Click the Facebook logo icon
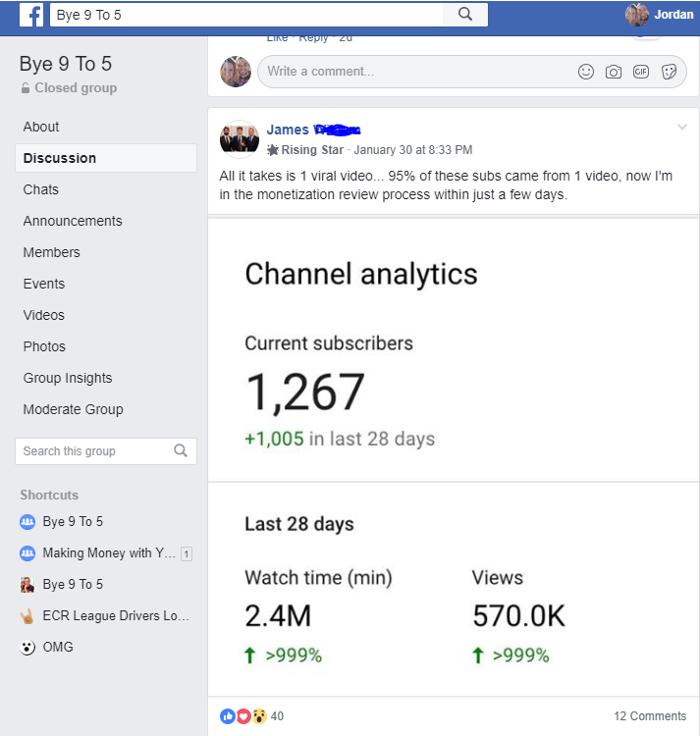The width and height of the screenshot is (700, 736). (x=31, y=15)
